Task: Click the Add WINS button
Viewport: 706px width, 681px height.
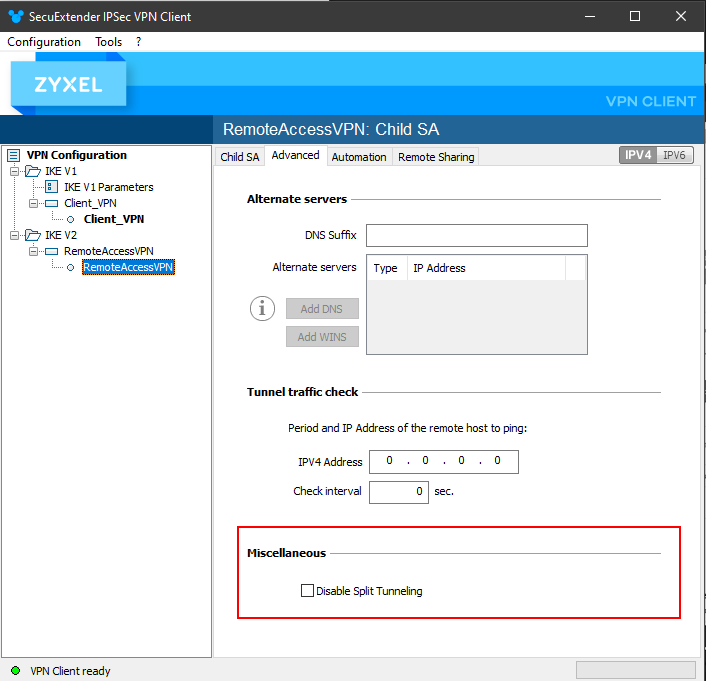Action: point(322,337)
